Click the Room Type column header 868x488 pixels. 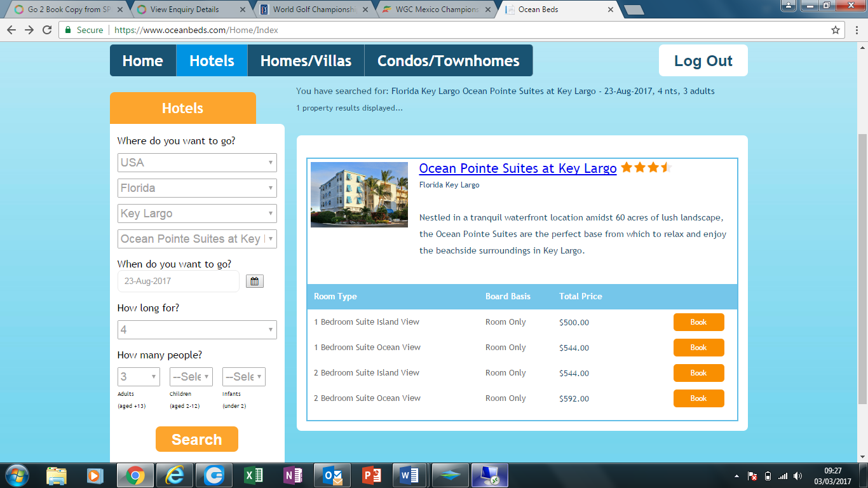pos(336,297)
